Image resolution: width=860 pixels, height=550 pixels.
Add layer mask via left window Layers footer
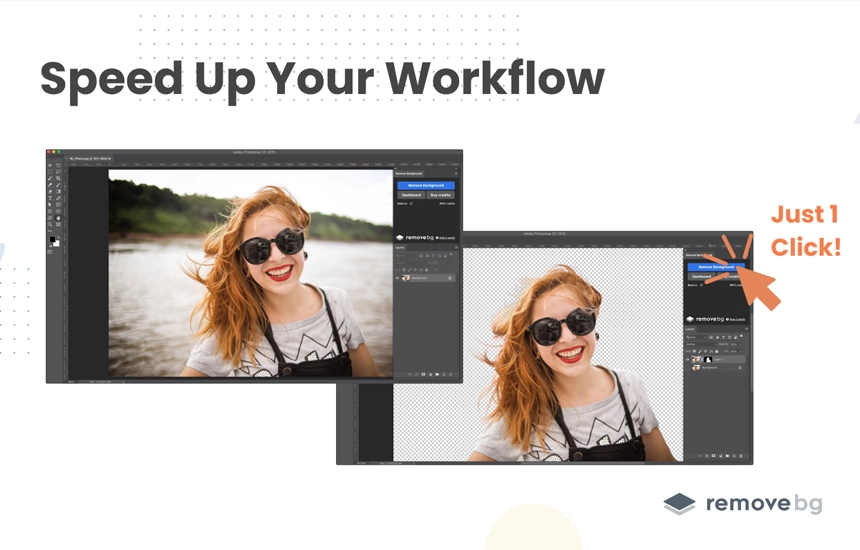(423, 375)
